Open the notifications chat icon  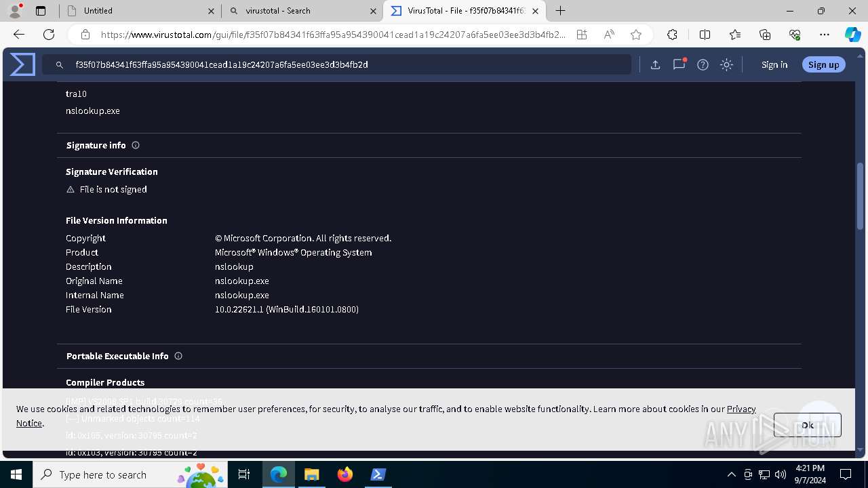point(679,64)
